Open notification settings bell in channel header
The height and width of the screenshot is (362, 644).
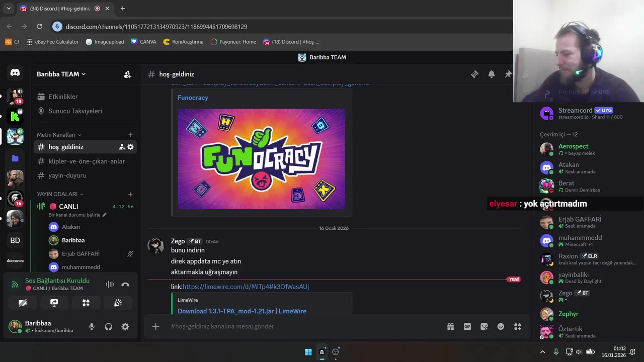coord(492,74)
